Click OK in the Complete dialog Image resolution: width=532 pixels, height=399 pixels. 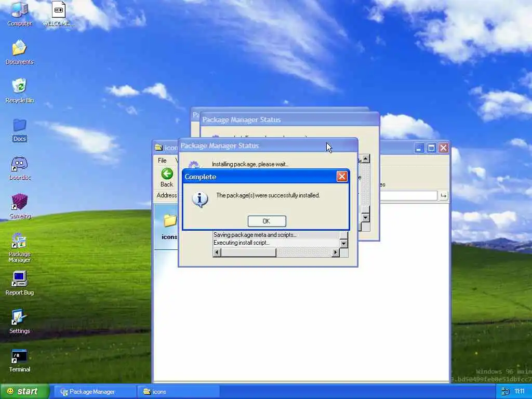coord(267,221)
